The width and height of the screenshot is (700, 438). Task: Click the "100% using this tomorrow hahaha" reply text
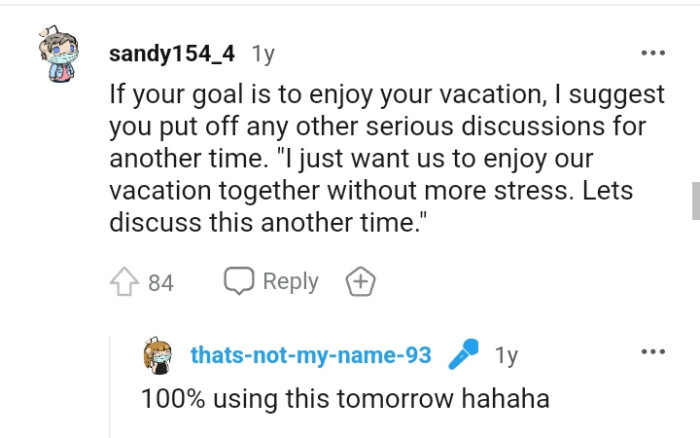click(345, 397)
